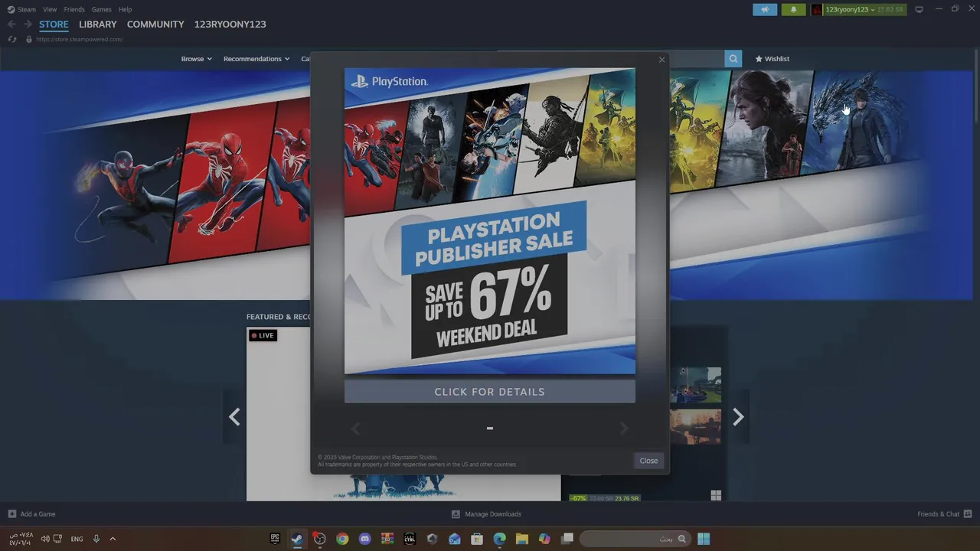Click the PlayStation Publisher Sale popup image
Screen dimensions: 980x551
[x=490, y=221]
